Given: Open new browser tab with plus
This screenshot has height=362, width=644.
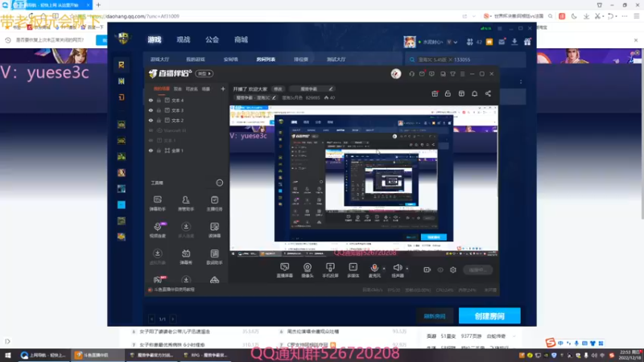Looking at the screenshot, I should 98,5.
